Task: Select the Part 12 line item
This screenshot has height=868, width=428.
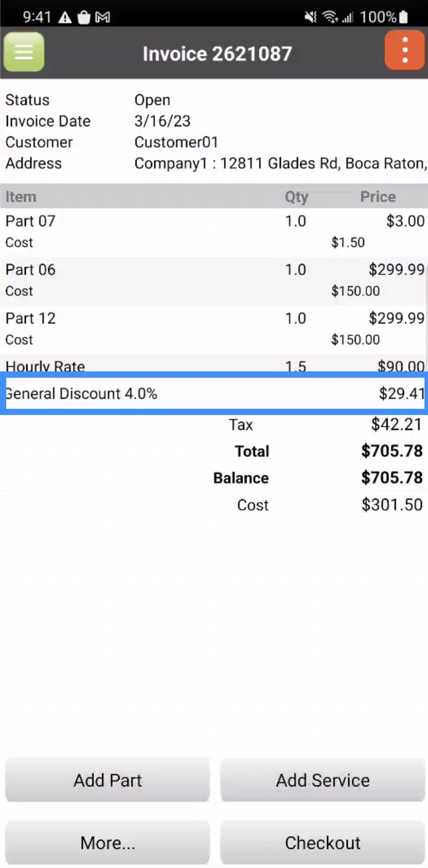Action: [x=213, y=329]
